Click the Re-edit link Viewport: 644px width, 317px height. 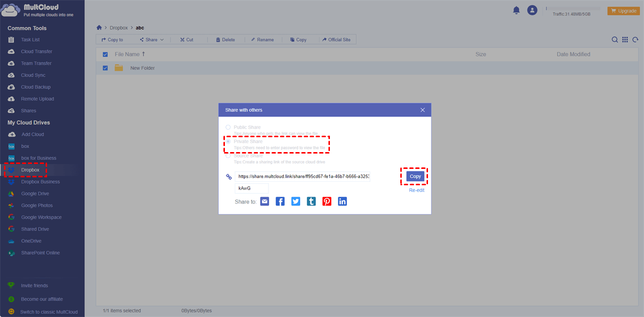click(x=417, y=190)
